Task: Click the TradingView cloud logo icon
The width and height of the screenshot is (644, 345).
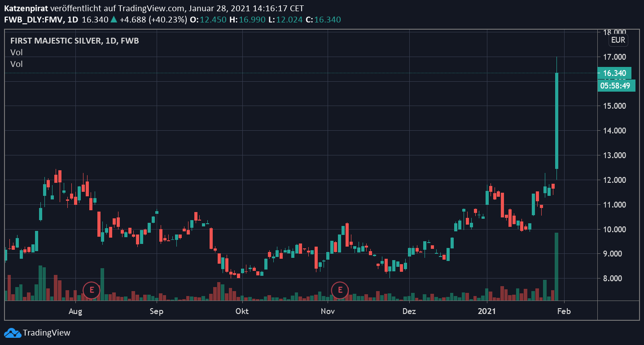Action: 13,333
